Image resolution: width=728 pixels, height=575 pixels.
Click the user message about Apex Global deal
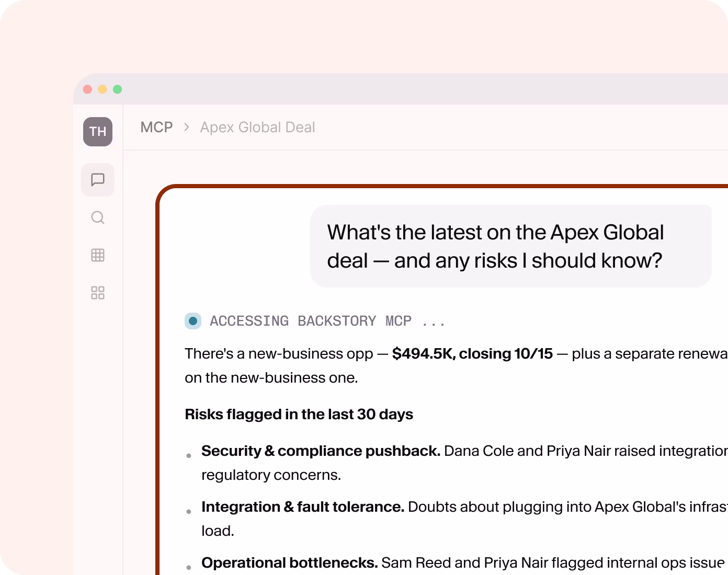click(511, 246)
